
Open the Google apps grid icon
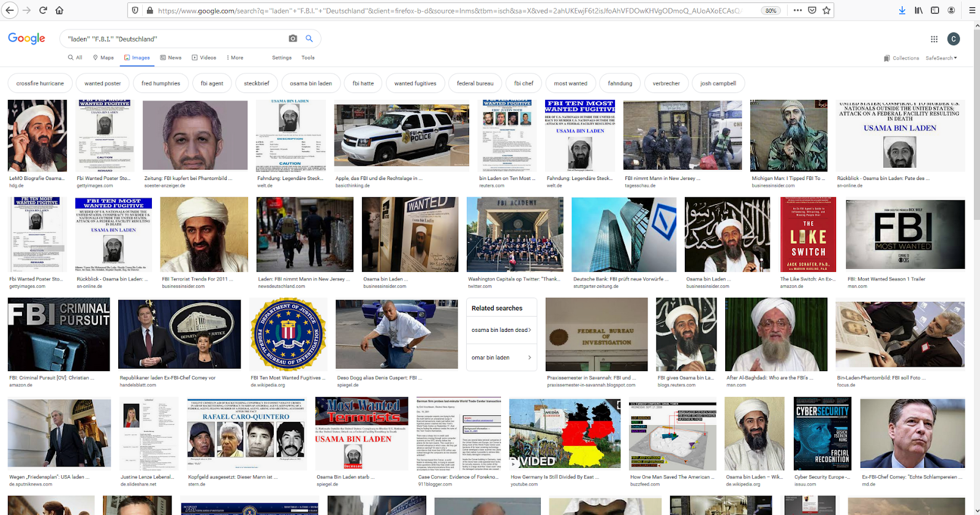[x=934, y=39]
